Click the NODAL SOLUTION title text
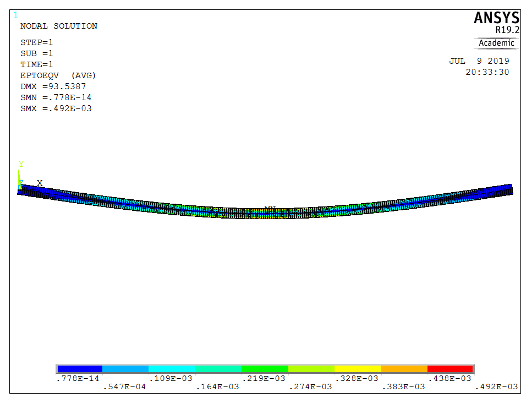Screen dimensions: 532x403 coord(58,26)
